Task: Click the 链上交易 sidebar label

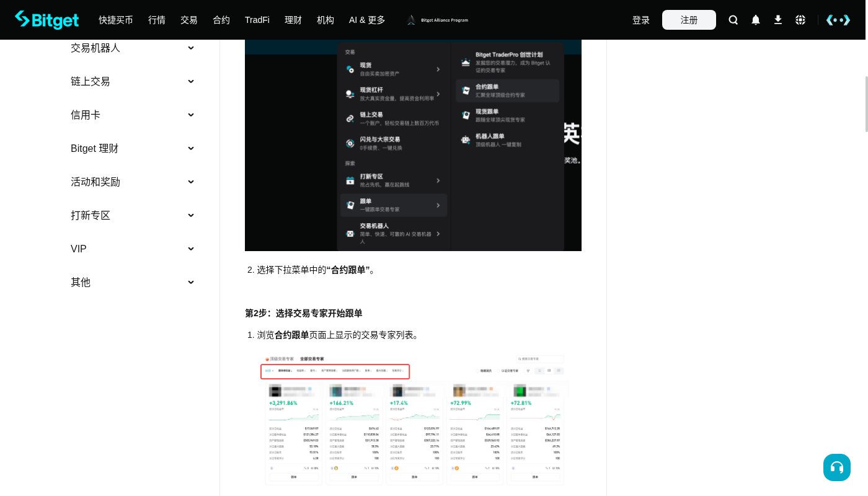Action: (x=91, y=81)
